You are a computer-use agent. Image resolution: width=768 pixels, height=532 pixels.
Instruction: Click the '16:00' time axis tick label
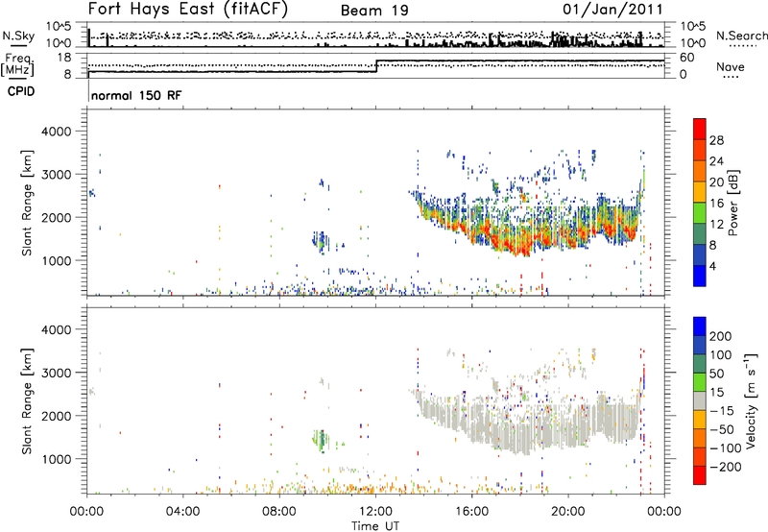471,512
